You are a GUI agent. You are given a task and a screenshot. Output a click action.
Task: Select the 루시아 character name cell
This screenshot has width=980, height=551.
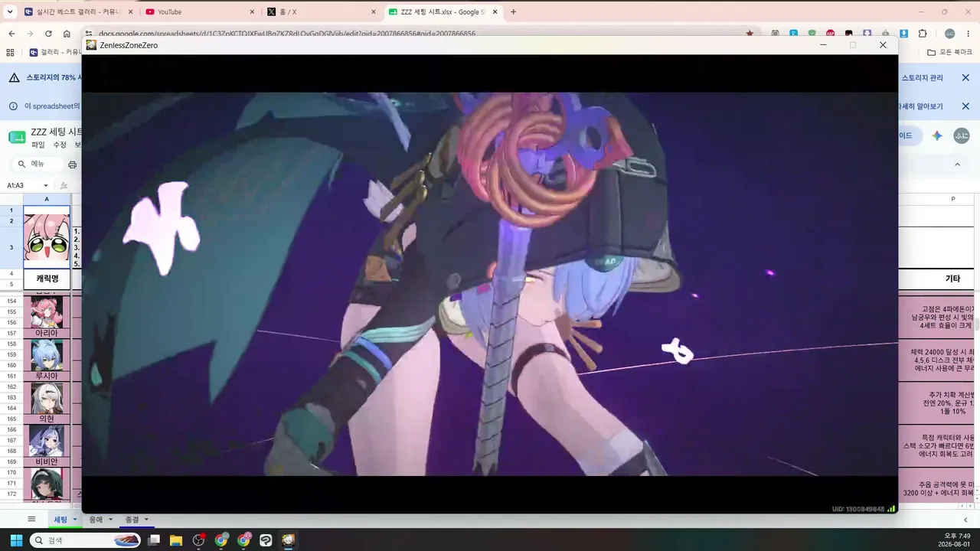coord(47,377)
